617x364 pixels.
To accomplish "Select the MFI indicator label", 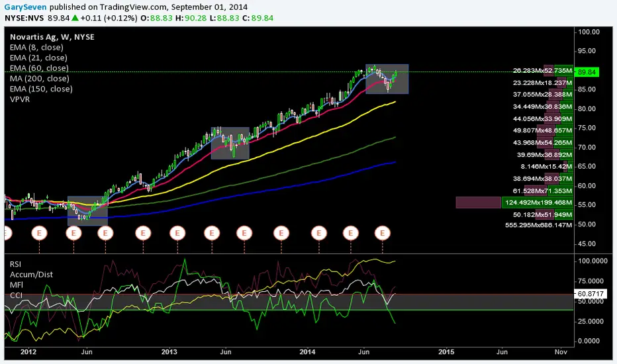I will [x=17, y=285].
